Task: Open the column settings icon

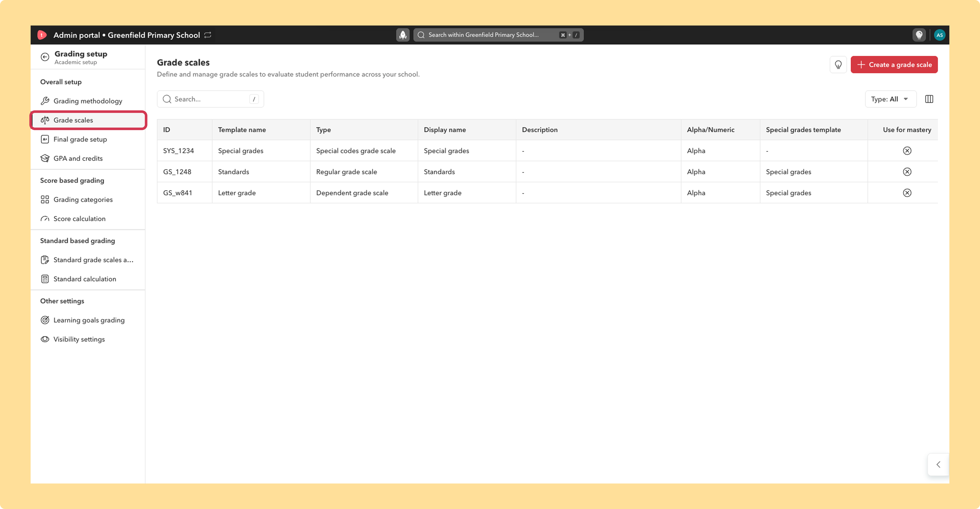Action: (929, 99)
